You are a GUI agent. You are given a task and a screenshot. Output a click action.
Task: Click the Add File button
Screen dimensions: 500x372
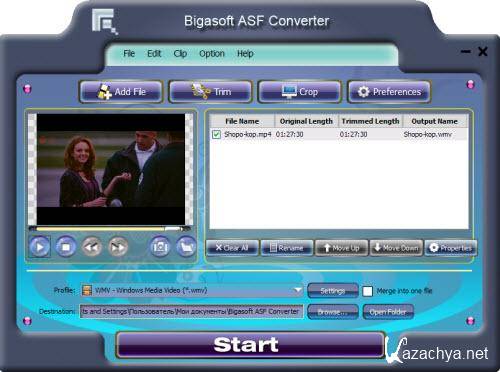[x=121, y=92]
